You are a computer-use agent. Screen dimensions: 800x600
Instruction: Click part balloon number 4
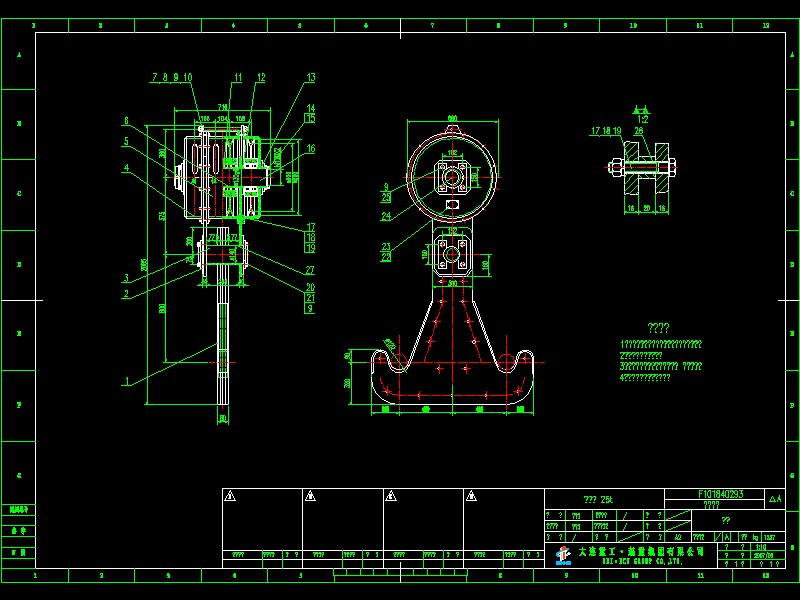click(126, 167)
